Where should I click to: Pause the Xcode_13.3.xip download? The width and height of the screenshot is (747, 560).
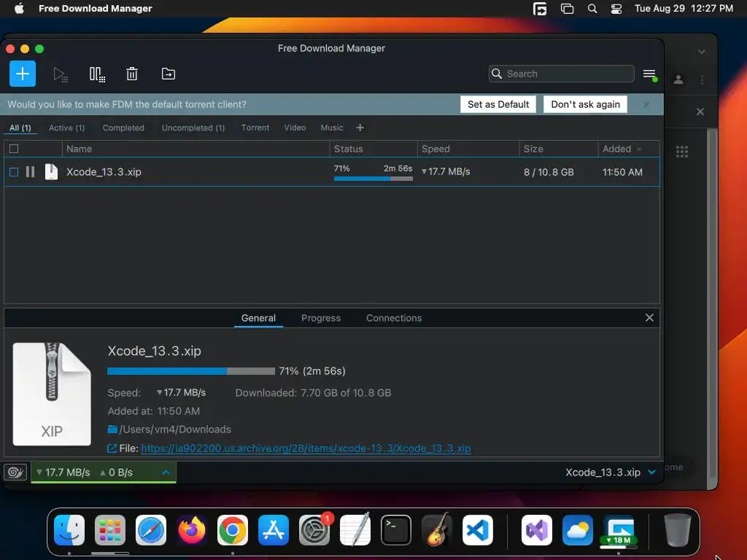pyautogui.click(x=30, y=172)
